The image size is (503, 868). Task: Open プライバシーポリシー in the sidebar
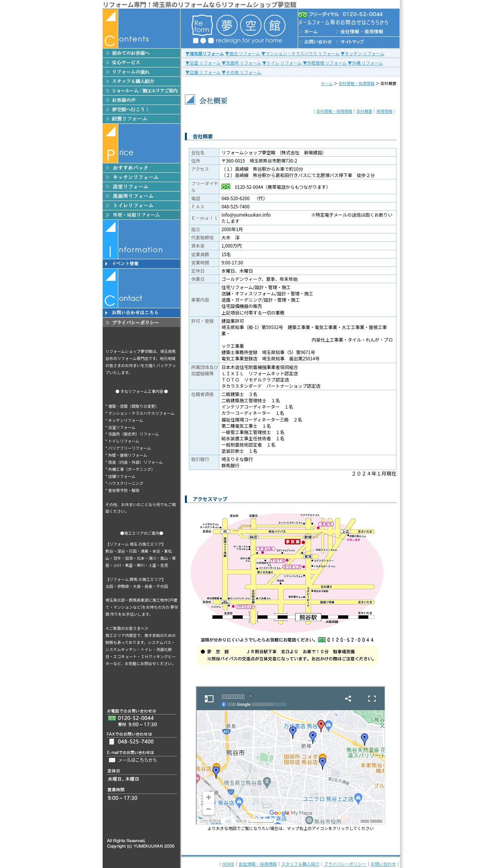click(141, 322)
